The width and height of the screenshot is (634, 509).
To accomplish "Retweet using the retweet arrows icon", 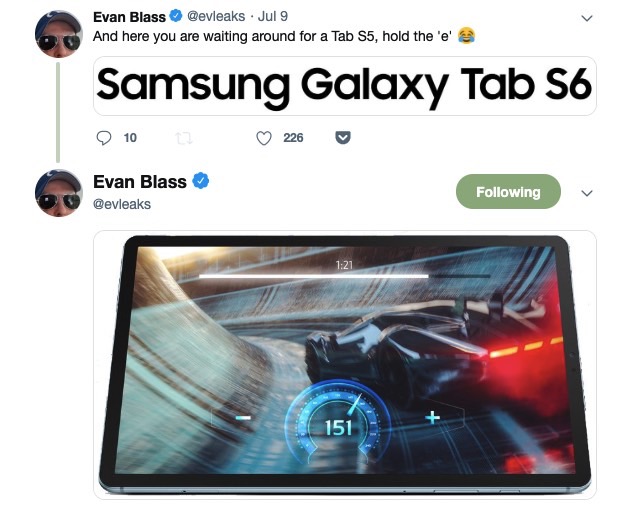I will click(184, 138).
